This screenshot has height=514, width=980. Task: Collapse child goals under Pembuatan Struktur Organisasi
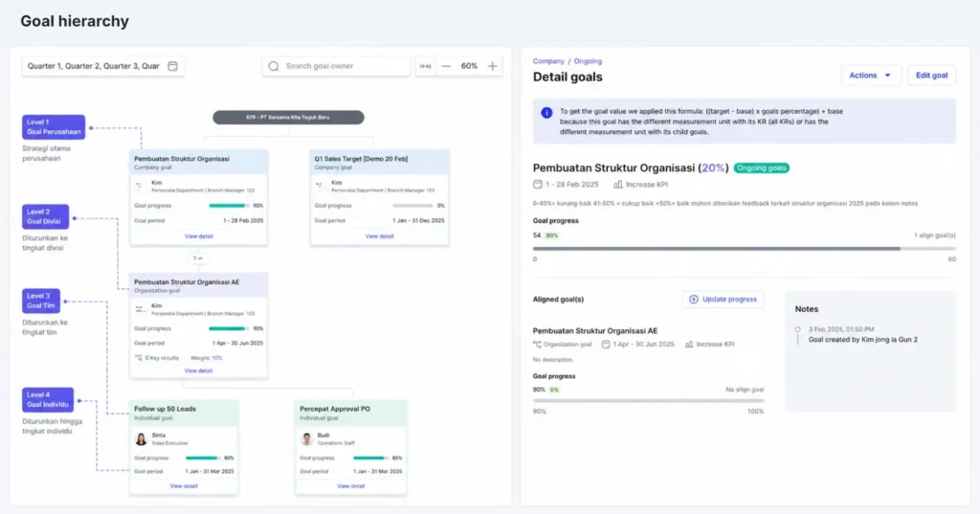198,258
